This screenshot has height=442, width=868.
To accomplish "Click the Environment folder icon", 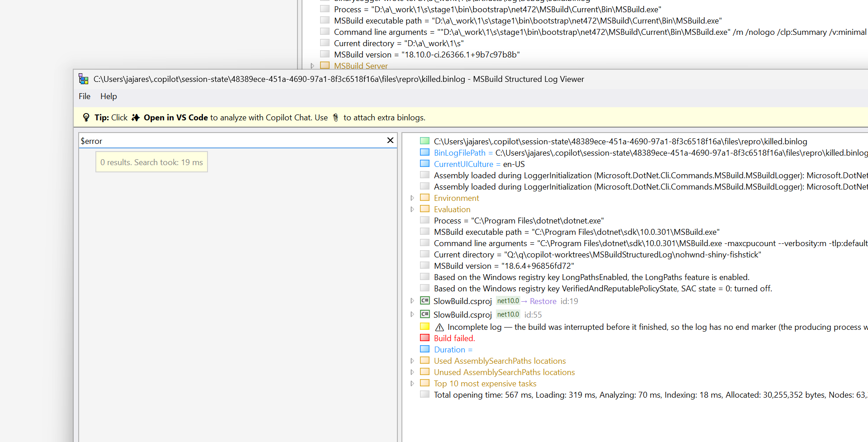I will (x=425, y=198).
